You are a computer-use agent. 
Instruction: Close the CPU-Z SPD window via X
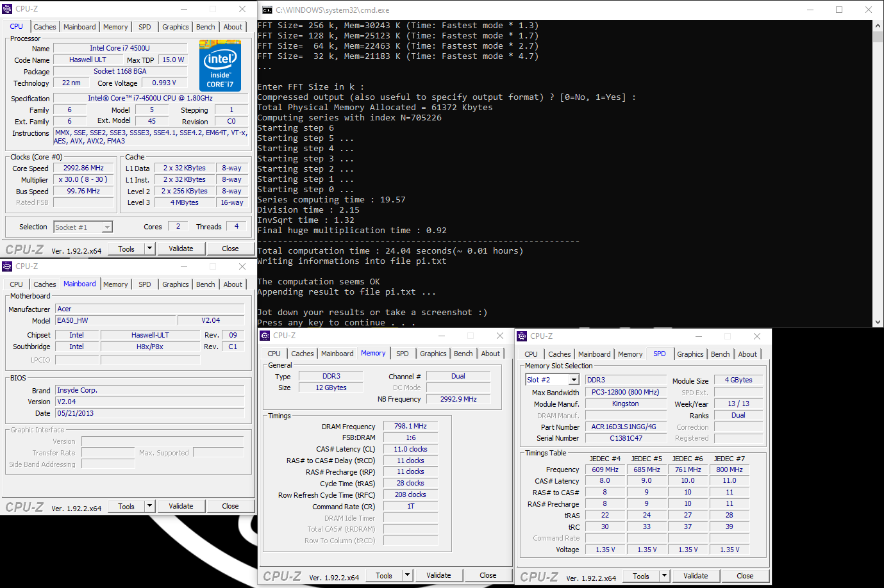click(x=757, y=336)
